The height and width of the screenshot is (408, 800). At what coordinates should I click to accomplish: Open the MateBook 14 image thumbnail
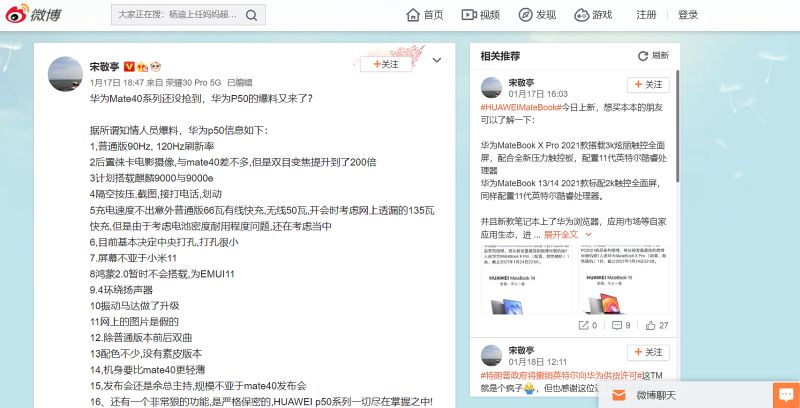coord(527,280)
